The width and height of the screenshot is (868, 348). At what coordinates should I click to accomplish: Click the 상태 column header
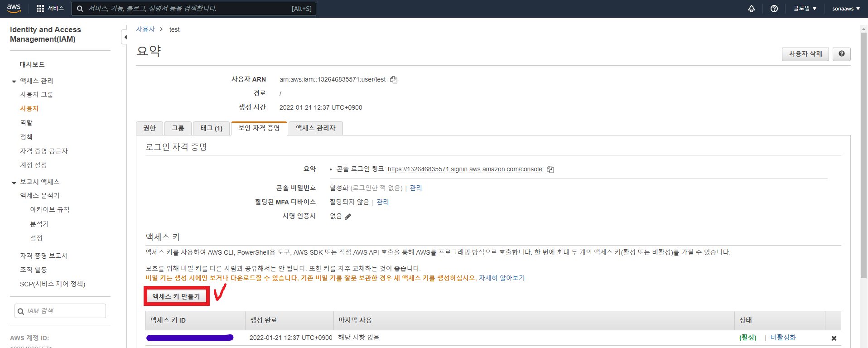(780, 320)
